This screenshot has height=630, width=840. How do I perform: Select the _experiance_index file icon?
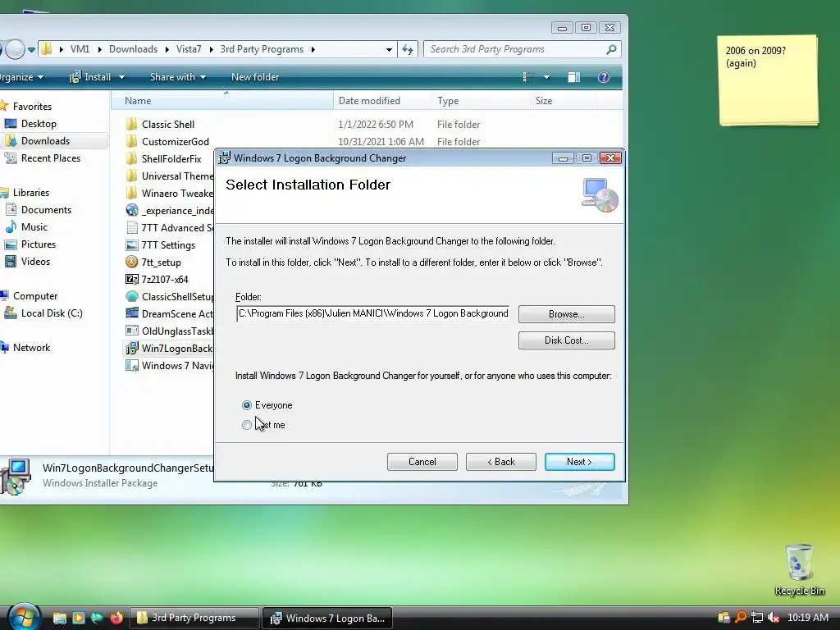point(132,211)
